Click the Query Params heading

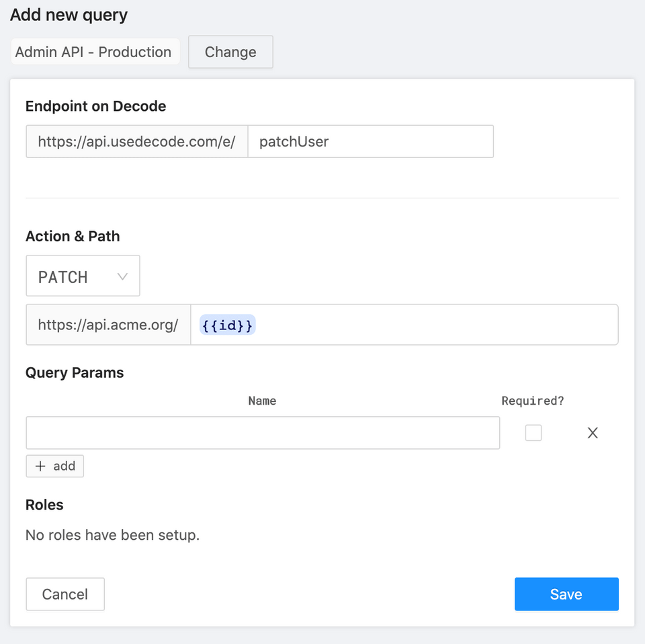[x=75, y=373]
